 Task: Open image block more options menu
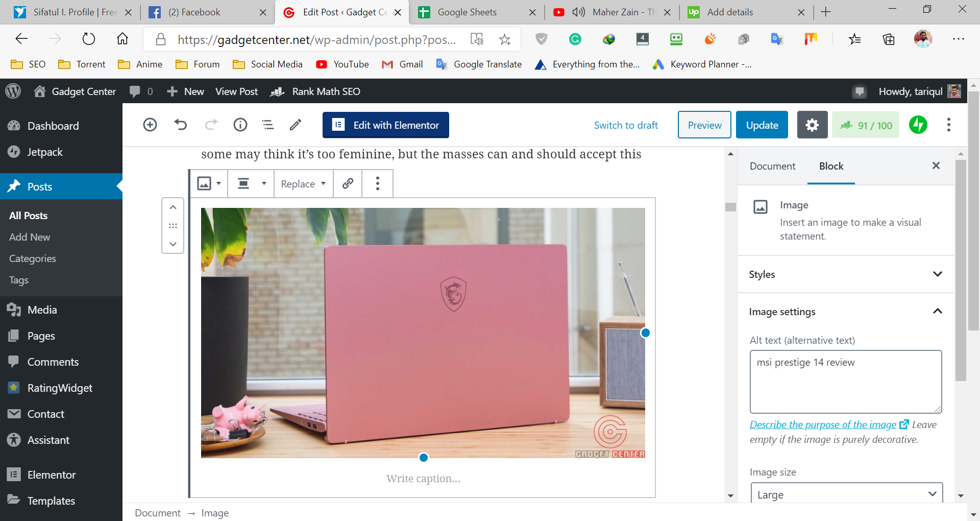coord(378,183)
